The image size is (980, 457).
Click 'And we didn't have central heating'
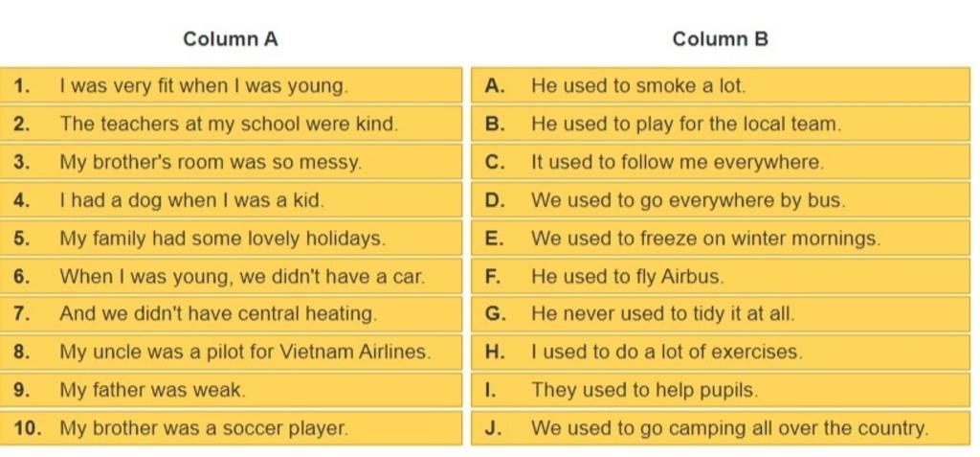click(x=231, y=314)
